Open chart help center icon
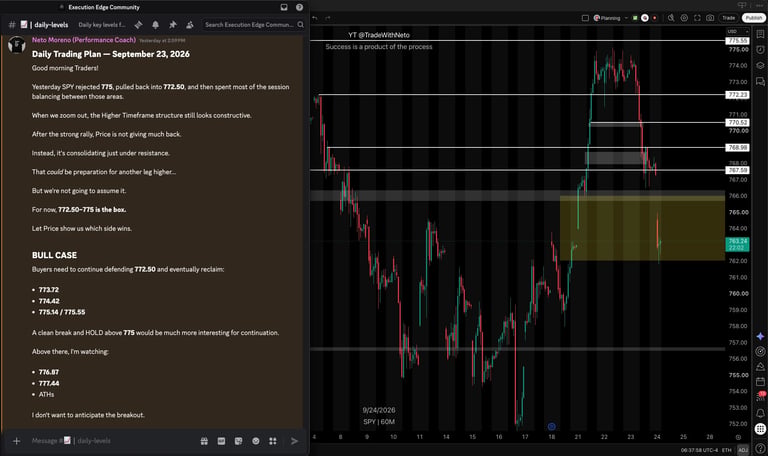 point(760,448)
